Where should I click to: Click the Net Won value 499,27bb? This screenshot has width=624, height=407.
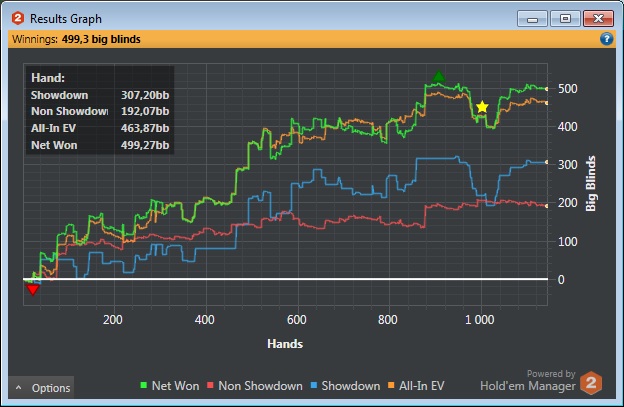pyautogui.click(x=145, y=145)
